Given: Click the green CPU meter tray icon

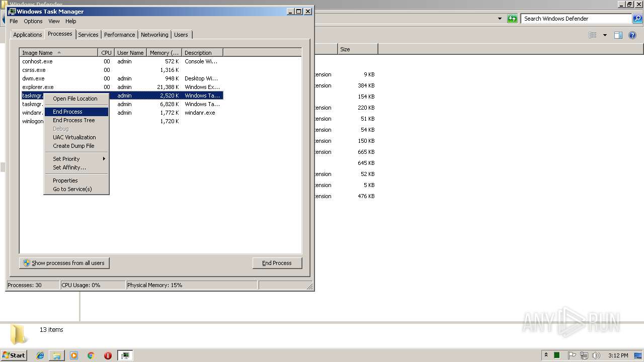Looking at the screenshot, I should (557, 355).
